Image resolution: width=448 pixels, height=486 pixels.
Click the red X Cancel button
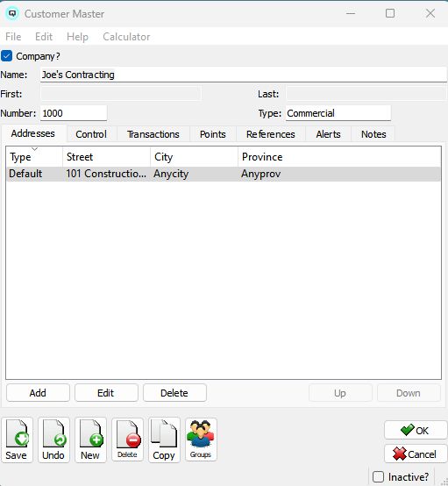(416, 454)
